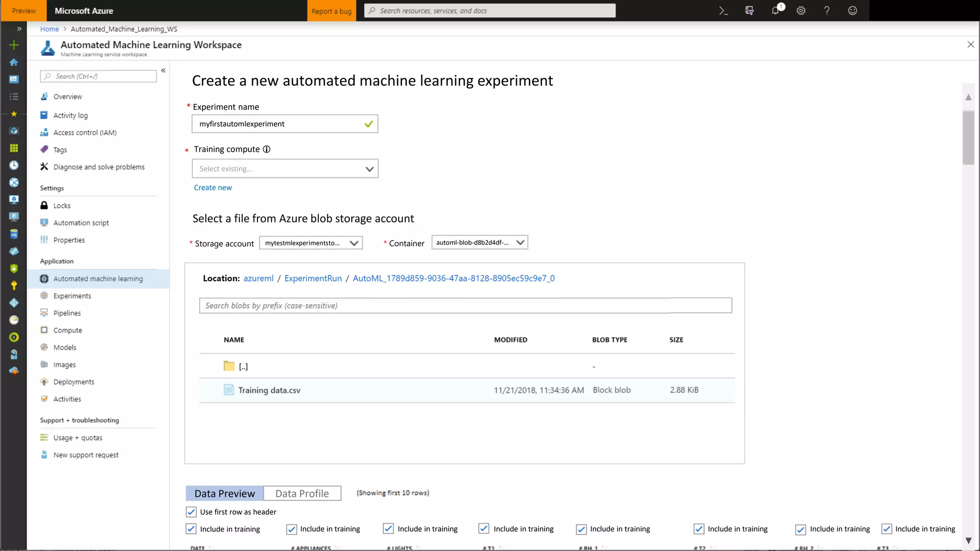
Task: Open All services list icon in left rail
Action: [x=14, y=97]
